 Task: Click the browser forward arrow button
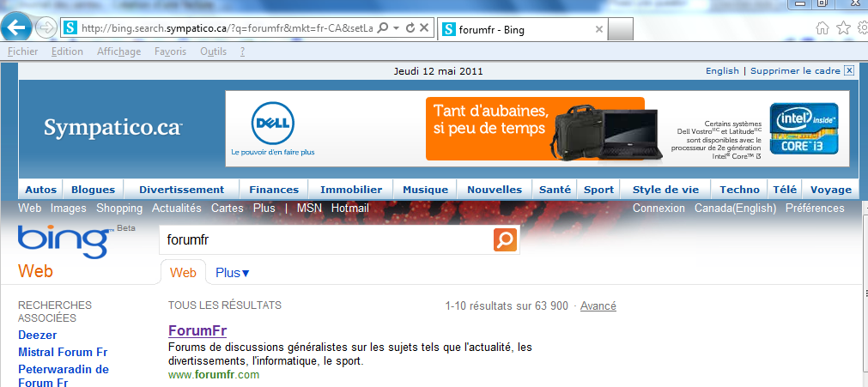pyautogui.click(x=46, y=27)
